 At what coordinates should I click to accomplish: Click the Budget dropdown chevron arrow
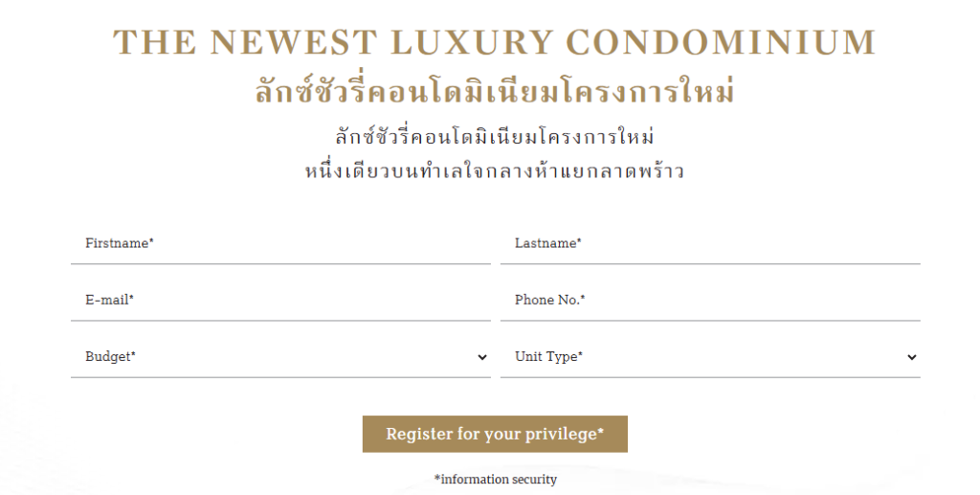[482, 357]
